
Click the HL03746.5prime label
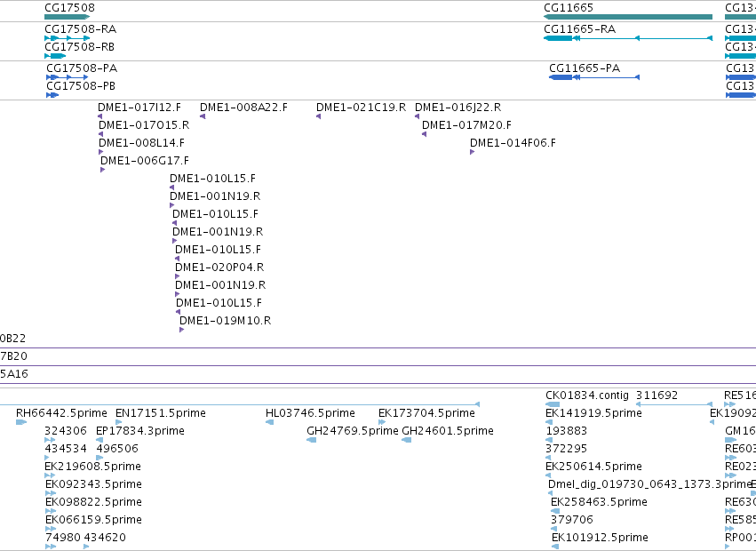click(310, 413)
